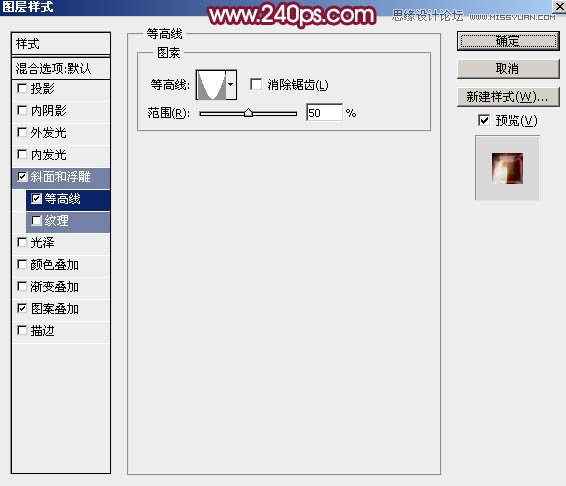Uncheck the 斜面和浮雕 bevel and emboss checkbox
Image resolution: width=566 pixels, height=486 pixels.
[22, 176]
